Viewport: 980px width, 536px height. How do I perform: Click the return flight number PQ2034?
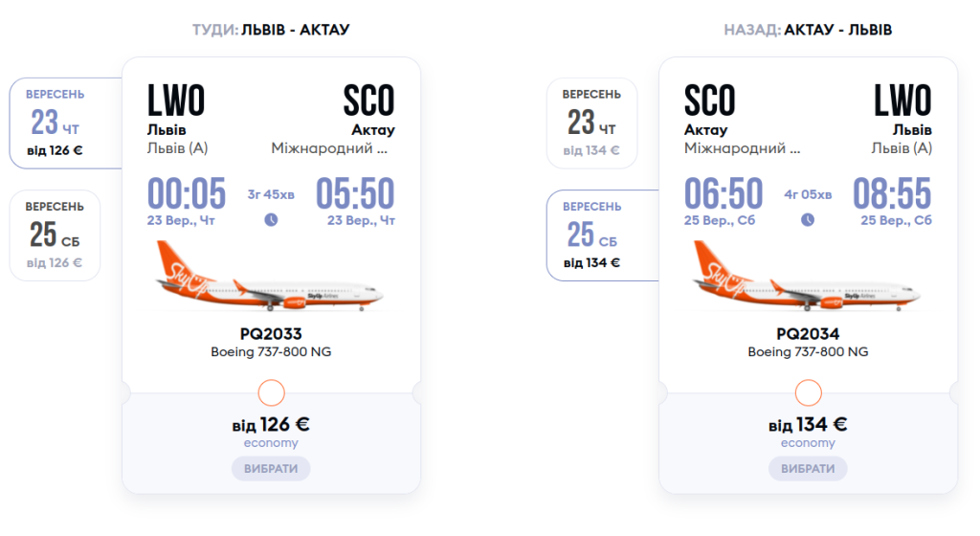coord(808,334)
